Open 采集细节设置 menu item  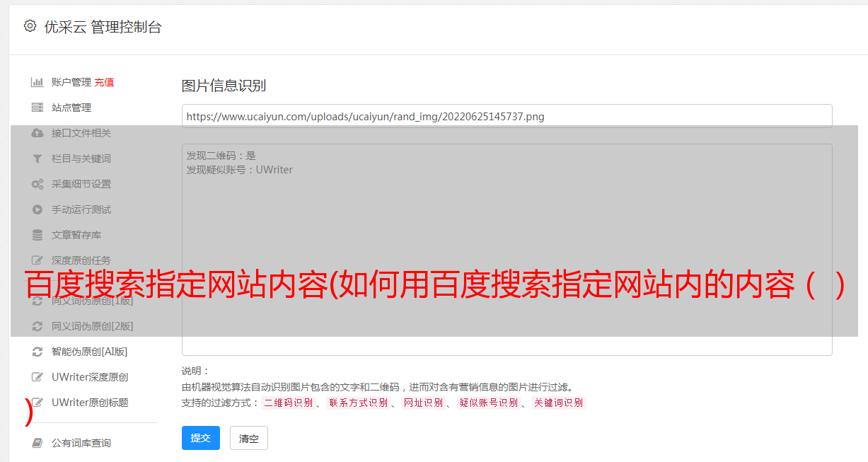click(81, 184)
